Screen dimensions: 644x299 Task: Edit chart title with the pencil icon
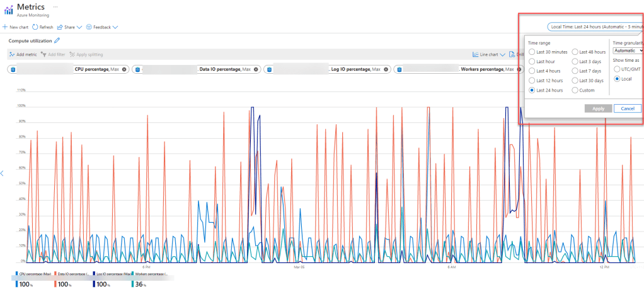pyautogui.click(x=57, y=40)
